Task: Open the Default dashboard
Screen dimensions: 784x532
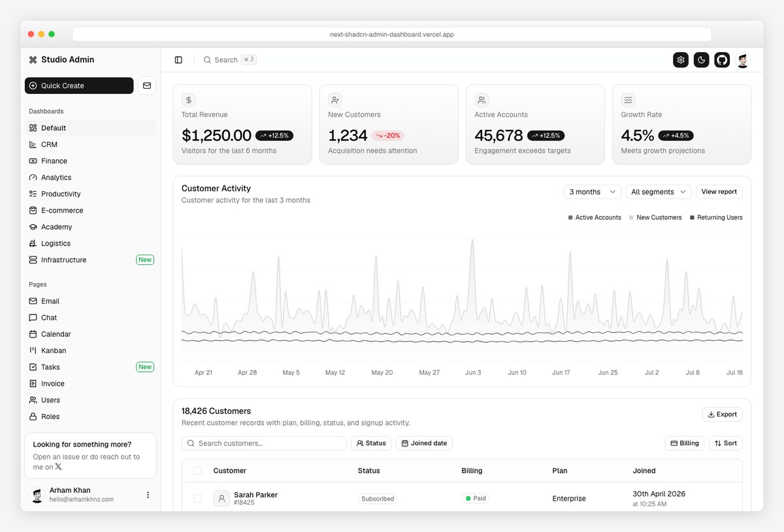Action: pos(90,128)
